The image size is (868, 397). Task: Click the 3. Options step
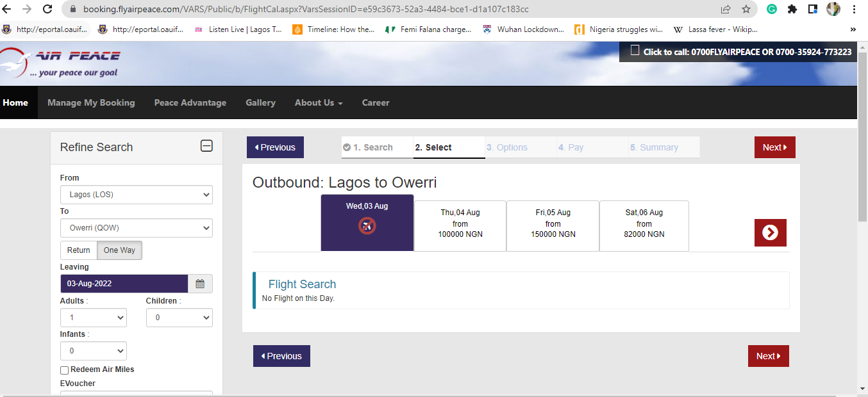[521, 147]
